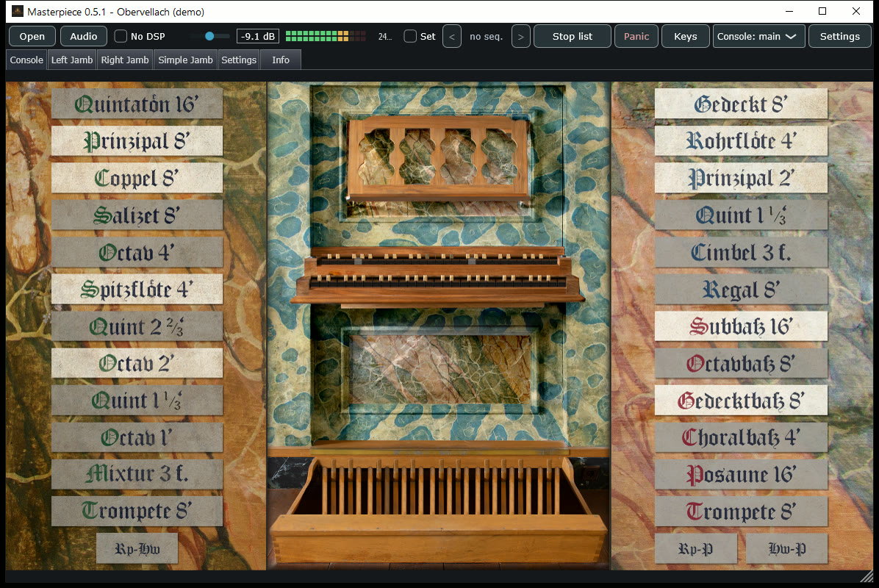Engage the Salizet 8' stop
Viewport: 879px width, 588px height.
click(x=137, y=215)
